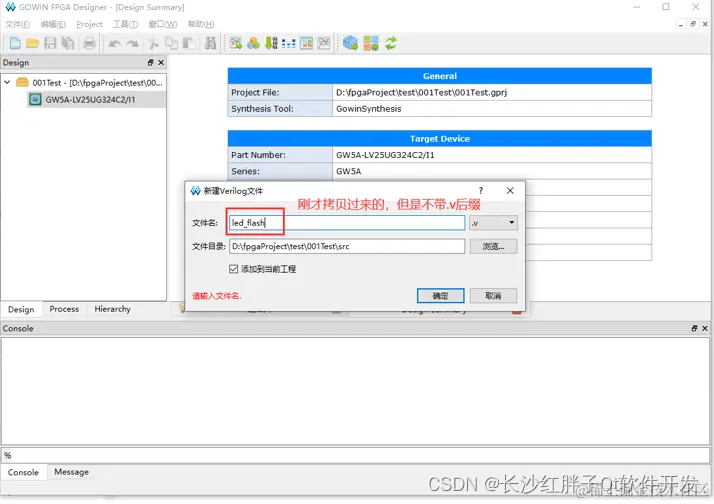Click the 取消 button
This screenshot has height=504, width=714.
coord(493,296)
